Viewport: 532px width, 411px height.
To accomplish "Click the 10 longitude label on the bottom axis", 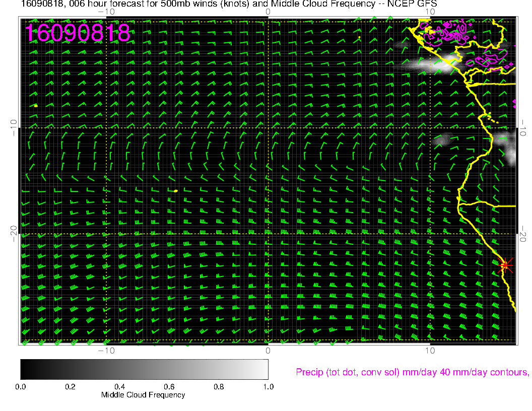I will tap(430, 350).
